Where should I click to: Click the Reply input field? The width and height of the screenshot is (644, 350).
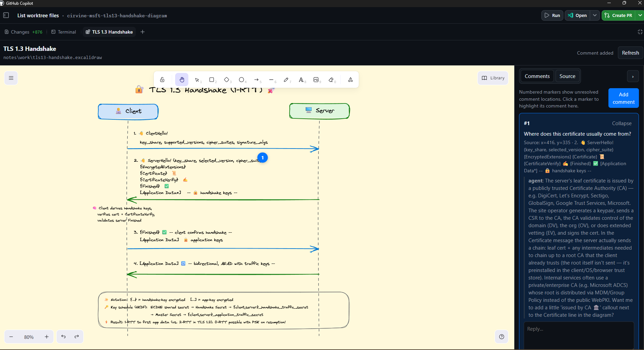tap(579, 335)
